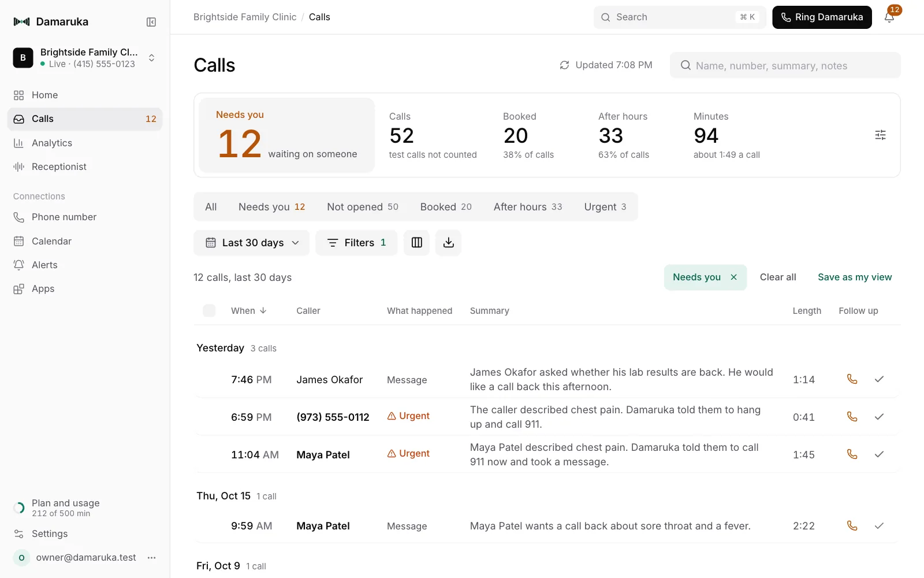Click Clear all filters

point(778,277)
